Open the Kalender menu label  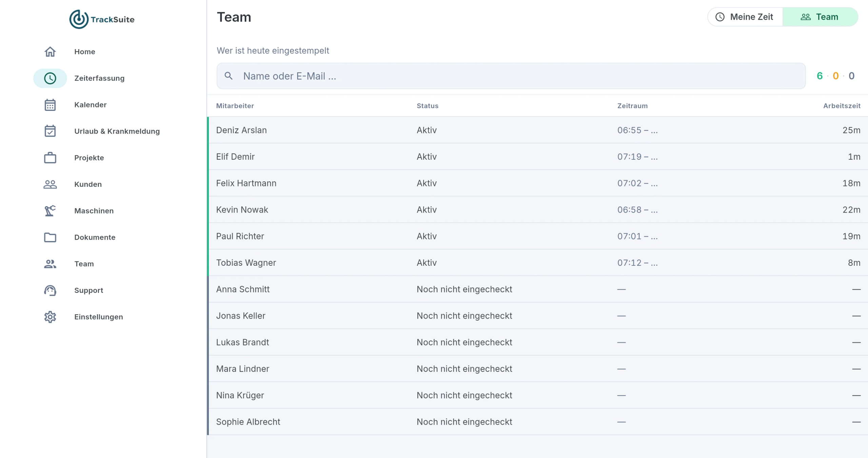point(91,105)
